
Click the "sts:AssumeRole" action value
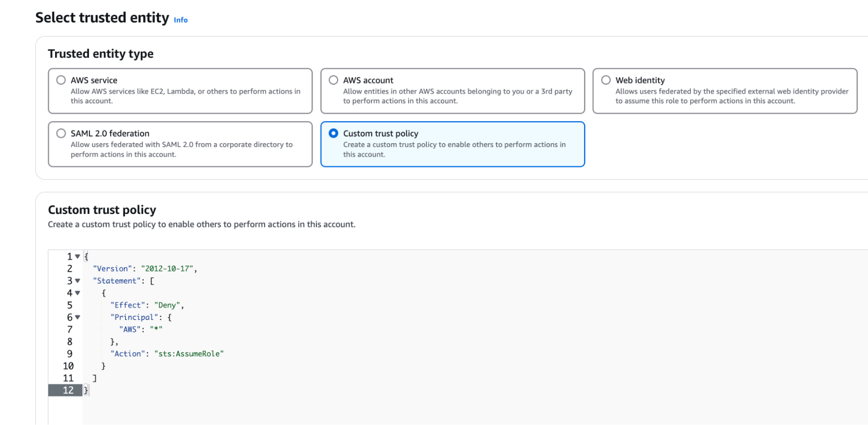[189, 354]
